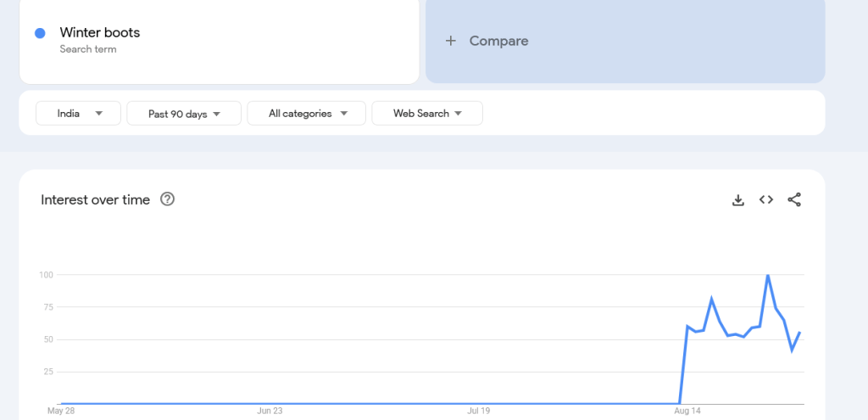Click the Aug 14 axis label
Screen dimensions: 868x420
[x=687, y=412]
